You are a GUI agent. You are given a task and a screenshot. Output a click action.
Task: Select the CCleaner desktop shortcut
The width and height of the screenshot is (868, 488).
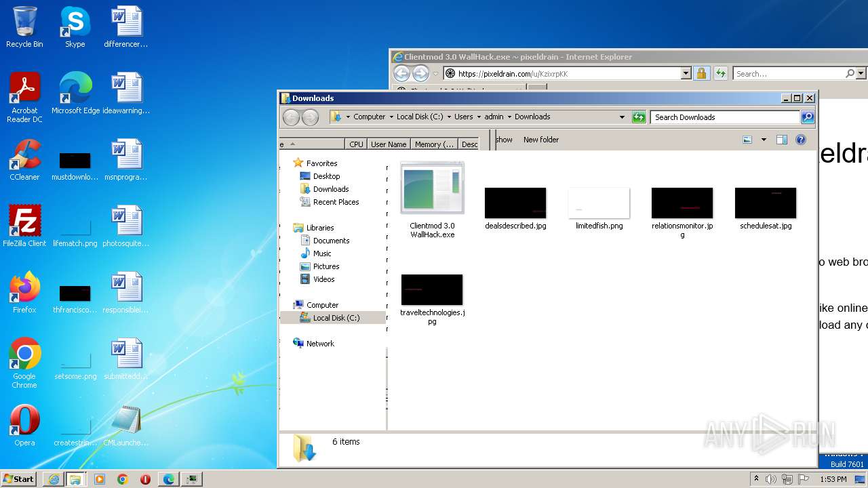click(24, 160)
